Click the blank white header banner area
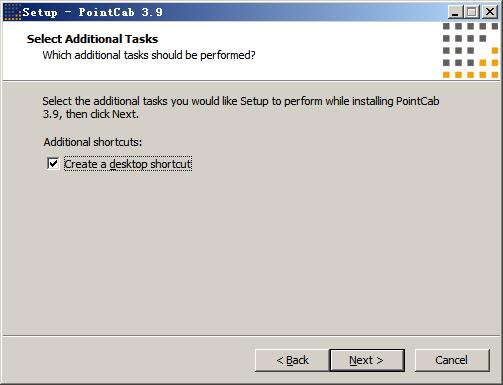 333,50
